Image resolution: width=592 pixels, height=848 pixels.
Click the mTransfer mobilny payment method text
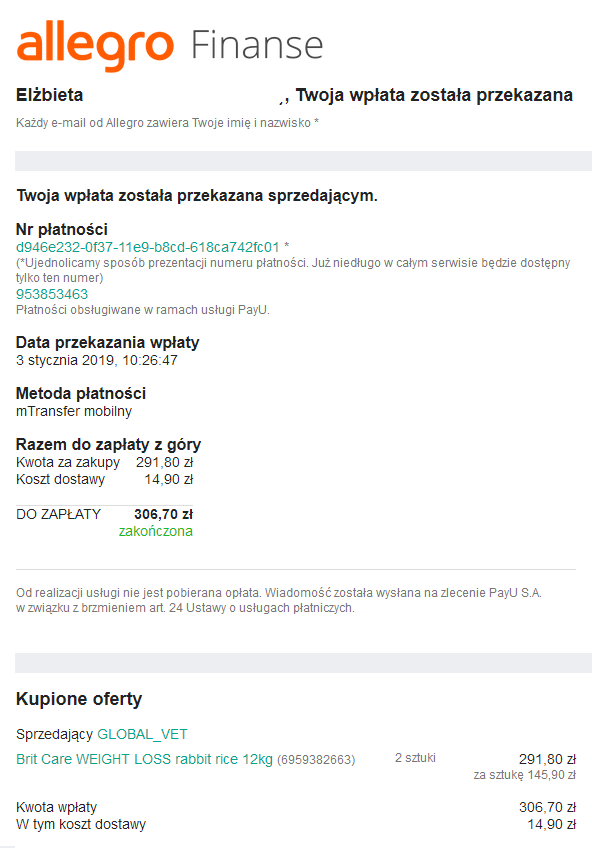pos(74,411)
